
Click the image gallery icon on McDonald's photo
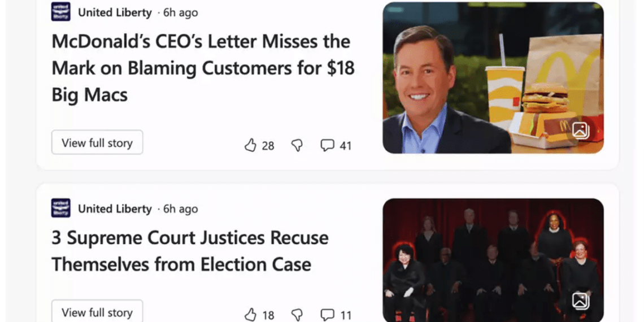(x=581, y=130)
